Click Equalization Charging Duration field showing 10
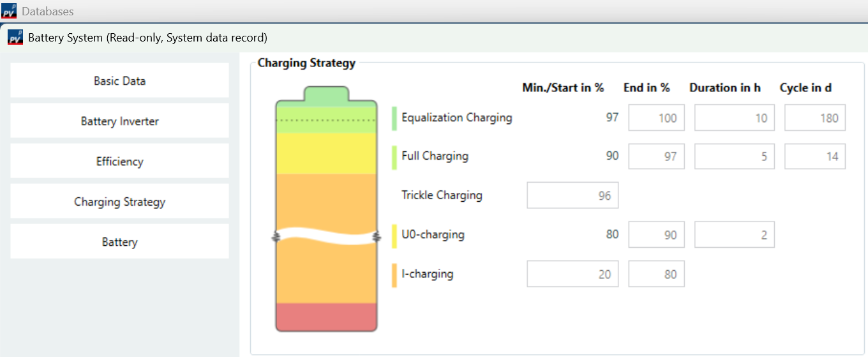The width and height of the screenshot is (868, 357). (734, 118)
